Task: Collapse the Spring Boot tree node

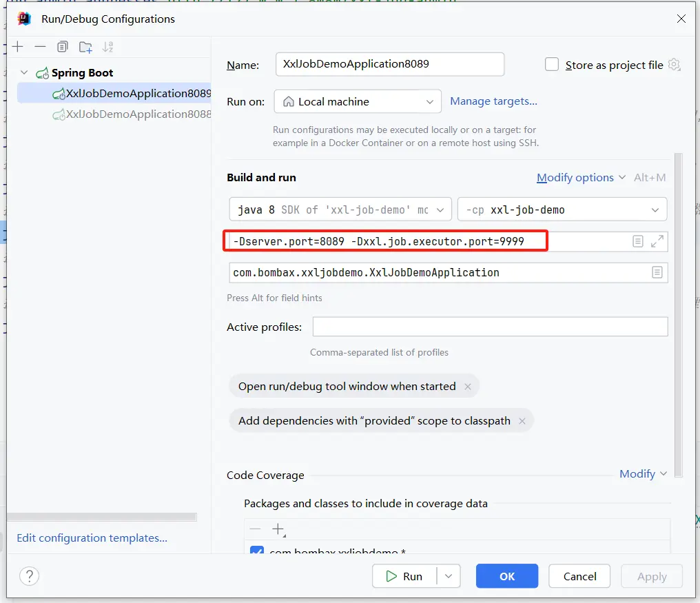Action: 25,72
